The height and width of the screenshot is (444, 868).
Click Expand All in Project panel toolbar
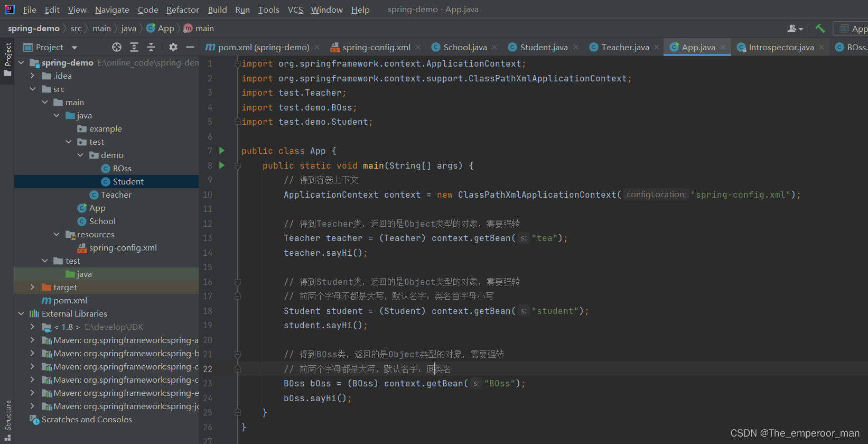[x=134, y=47]
